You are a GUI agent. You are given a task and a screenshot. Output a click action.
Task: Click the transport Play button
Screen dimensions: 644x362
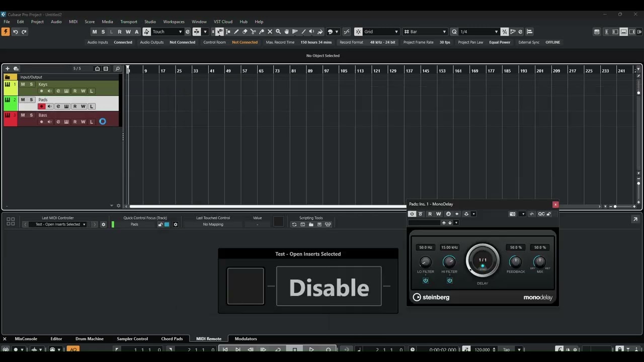[x=311, y=349]
